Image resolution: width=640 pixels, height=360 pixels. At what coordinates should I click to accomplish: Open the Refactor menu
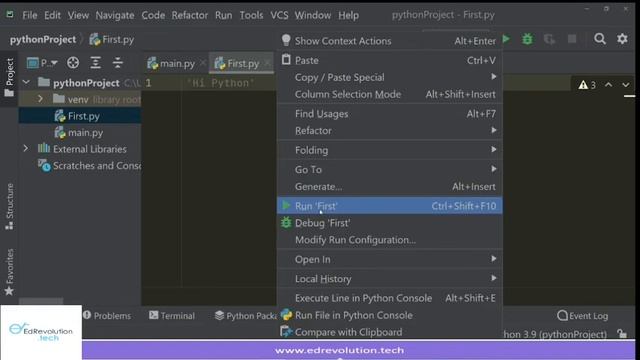[x=189, y=15]
